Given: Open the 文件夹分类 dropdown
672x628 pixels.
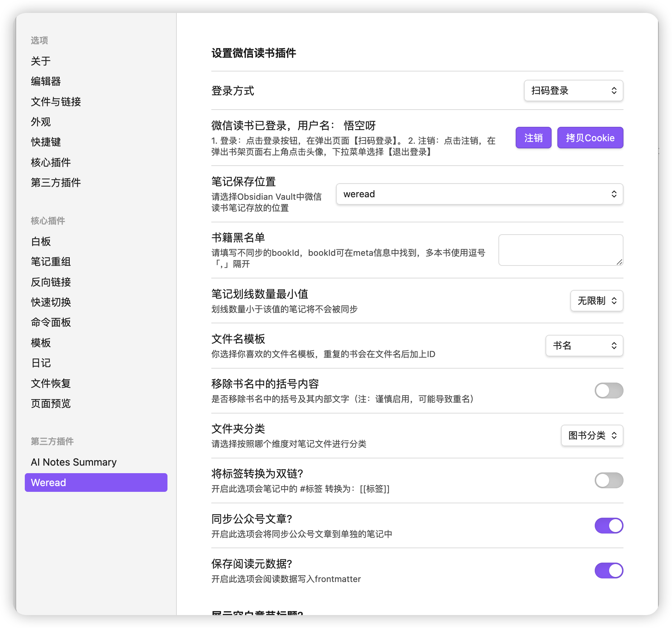Looking at the screenshot, I should coord(592,435).
